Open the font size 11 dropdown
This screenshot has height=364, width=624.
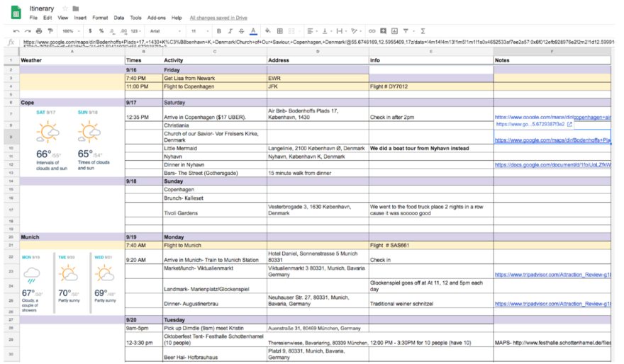coord(200,31)
